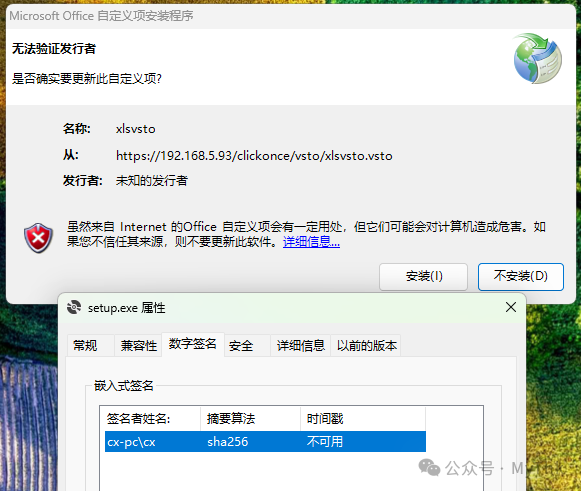
Task: Close the setup.exe properties window
Action: click(x=511, y=307)
